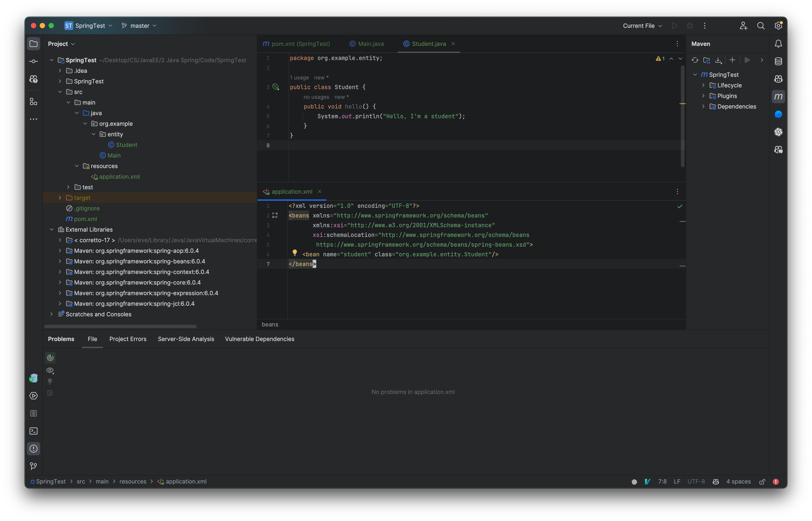This screenshot has width=812, height=521.
Task: Expand Scratches and Consoles
Action: pos(51,314)
